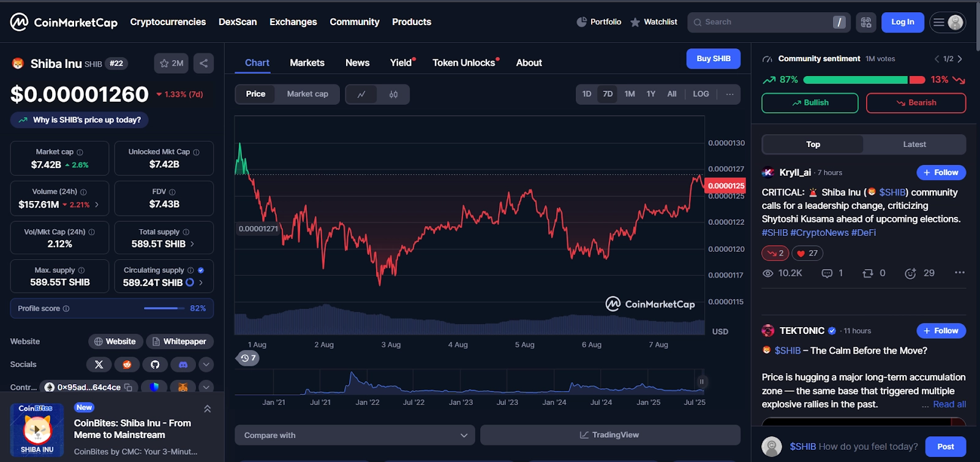Add Shiba Inu to watchlist (2M star)

click(x=171, y=63)
